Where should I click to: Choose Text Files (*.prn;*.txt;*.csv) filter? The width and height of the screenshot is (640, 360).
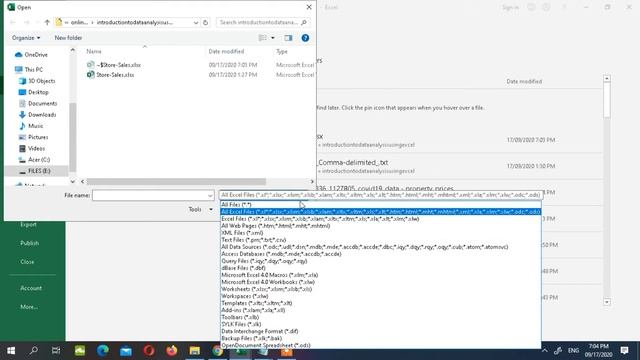[x=381, y=240]
